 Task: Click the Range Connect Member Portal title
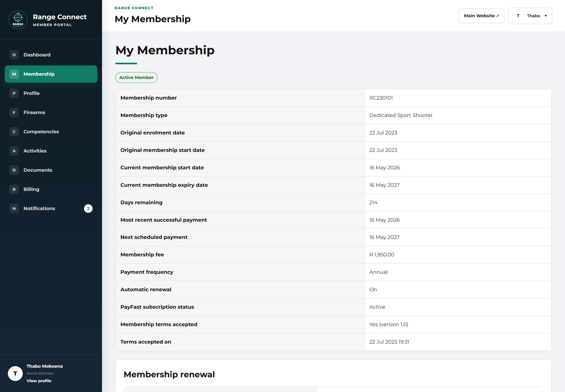(60, 20)
